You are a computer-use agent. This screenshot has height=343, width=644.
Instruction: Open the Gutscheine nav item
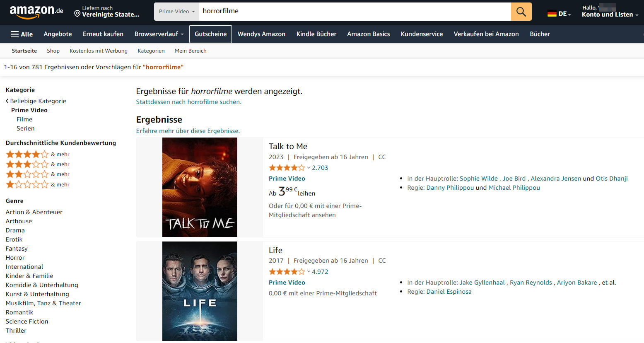210,34
